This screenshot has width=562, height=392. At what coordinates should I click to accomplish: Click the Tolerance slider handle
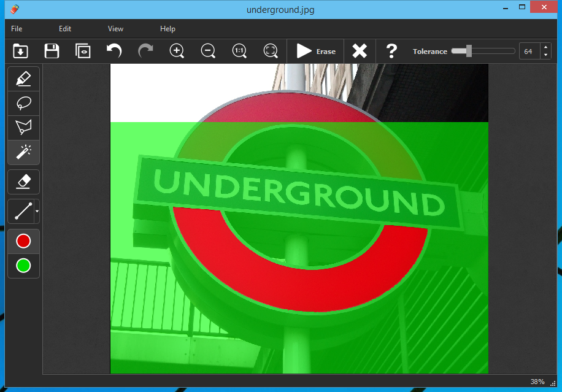468,51
